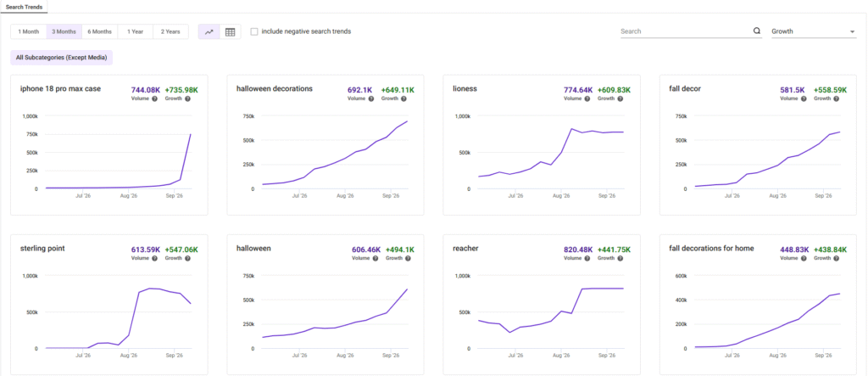The image size is (868, 376).
Task: Select the 6 Months range
Action: [x=100, y=31]
